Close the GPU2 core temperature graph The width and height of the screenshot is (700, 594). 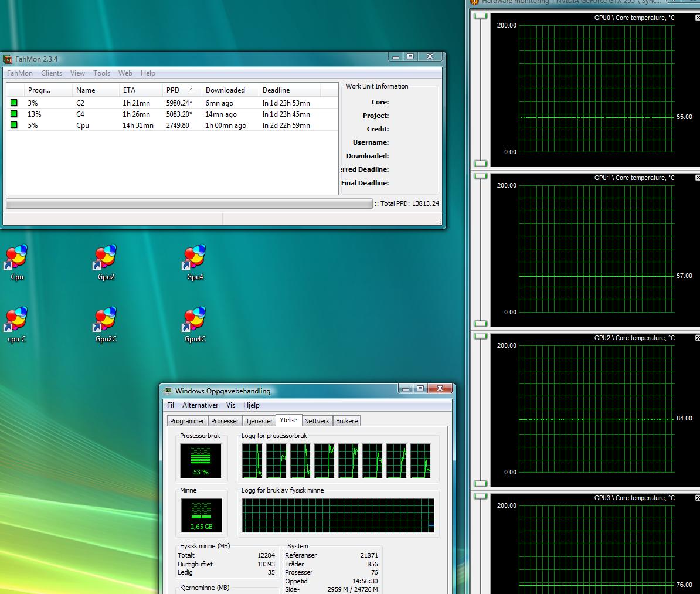[x=697, y=338]
